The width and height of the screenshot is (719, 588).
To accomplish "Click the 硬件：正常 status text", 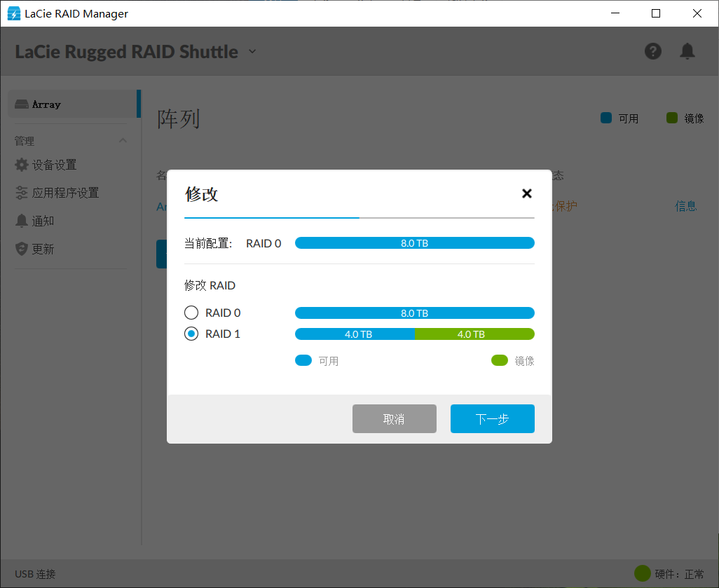I will click(679, 574).
